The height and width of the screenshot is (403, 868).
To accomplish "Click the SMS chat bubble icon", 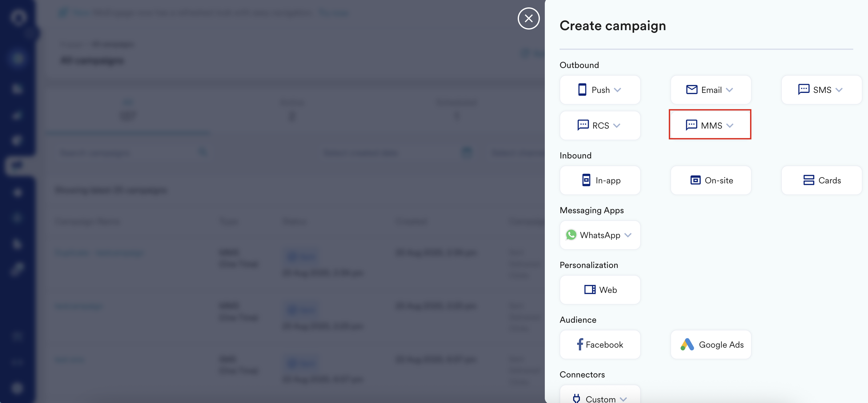I will pyautogui.click(x=803, y=90).
